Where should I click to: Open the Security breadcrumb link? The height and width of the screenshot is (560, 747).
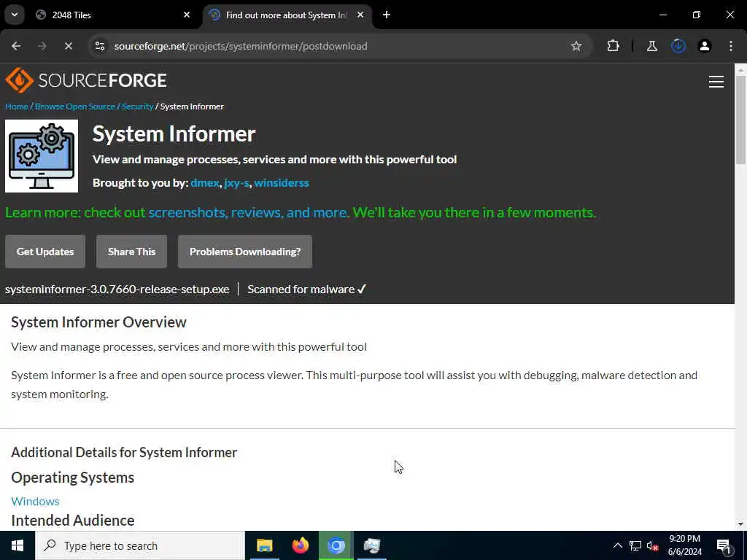[x=138, y=106]
